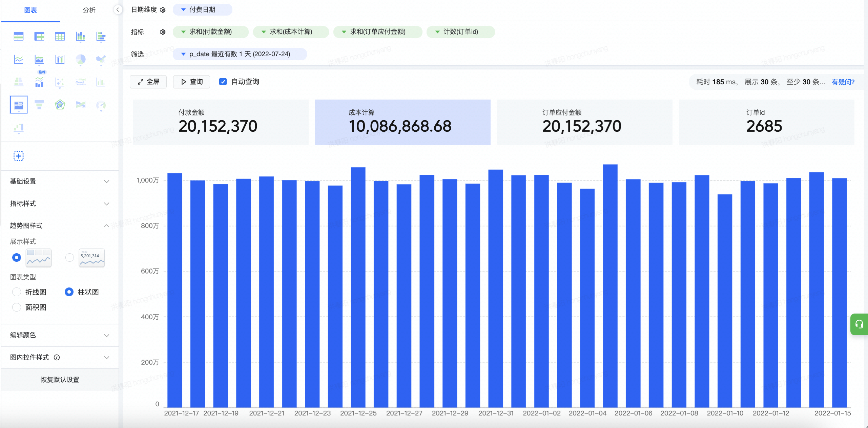
Task: Select the 订单id metric card
Action: click(x=766, y=122)
